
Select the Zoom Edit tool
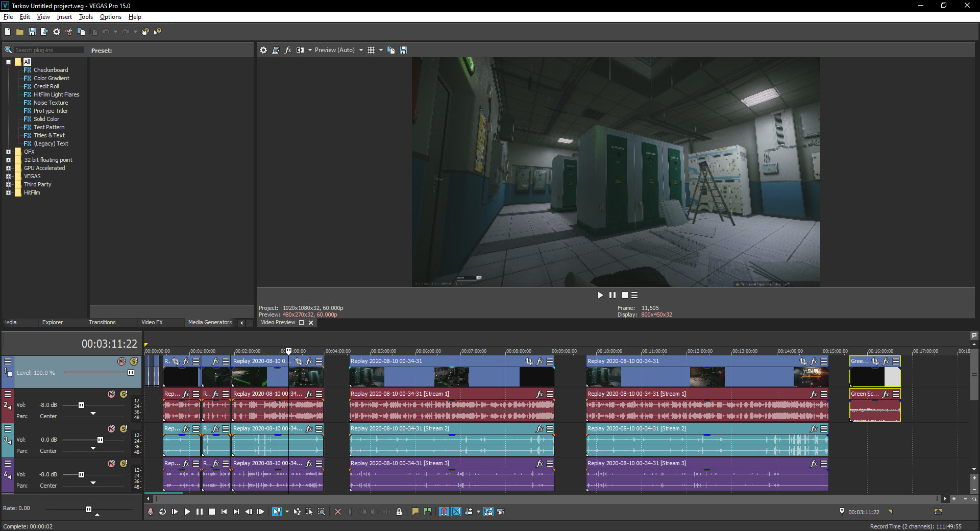(322, 512)
